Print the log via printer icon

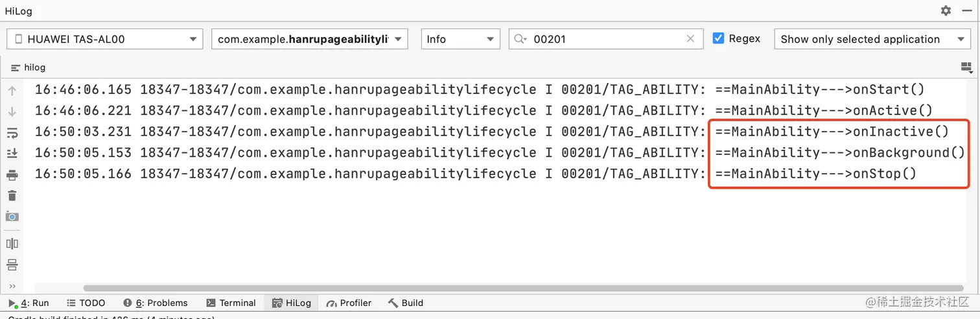click(12, 175)
